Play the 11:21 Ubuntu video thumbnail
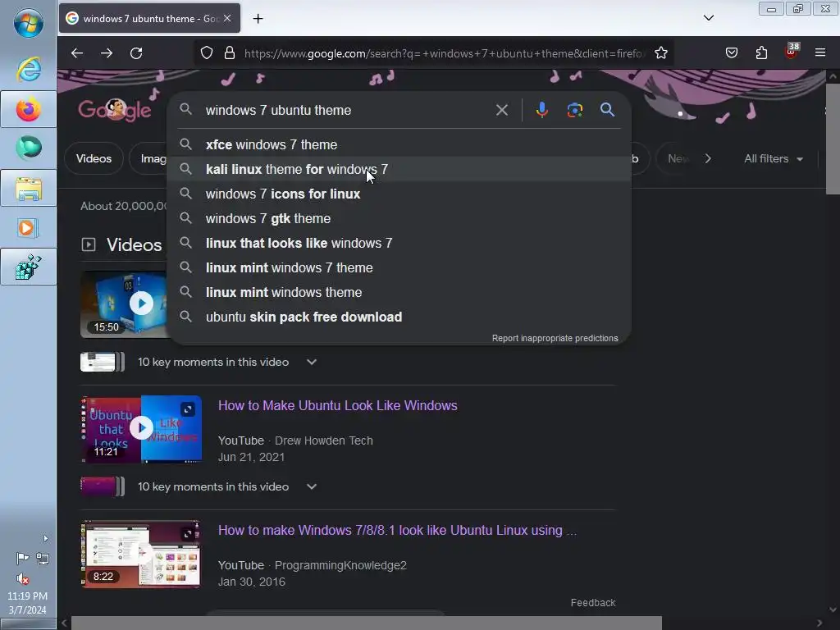 tap(141, 428)
